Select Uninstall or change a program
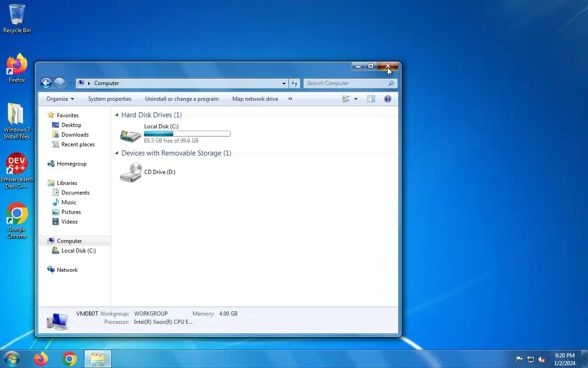This screenshot has height=368, width=588. click(182, 99)
